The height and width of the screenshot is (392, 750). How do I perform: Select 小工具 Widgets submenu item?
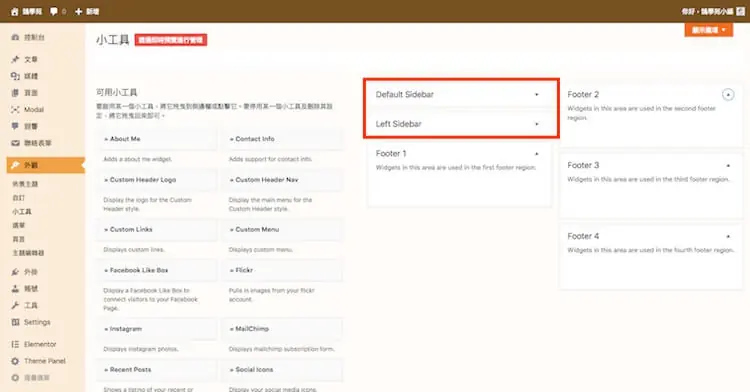(22, 211)
